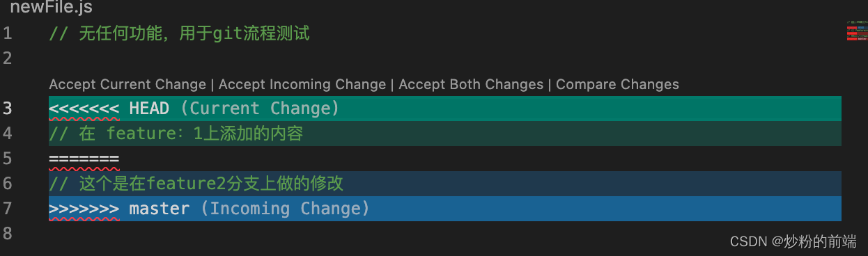Click line number 8 in gutter
The image size is (868, 256).
(x=7, y=234)
